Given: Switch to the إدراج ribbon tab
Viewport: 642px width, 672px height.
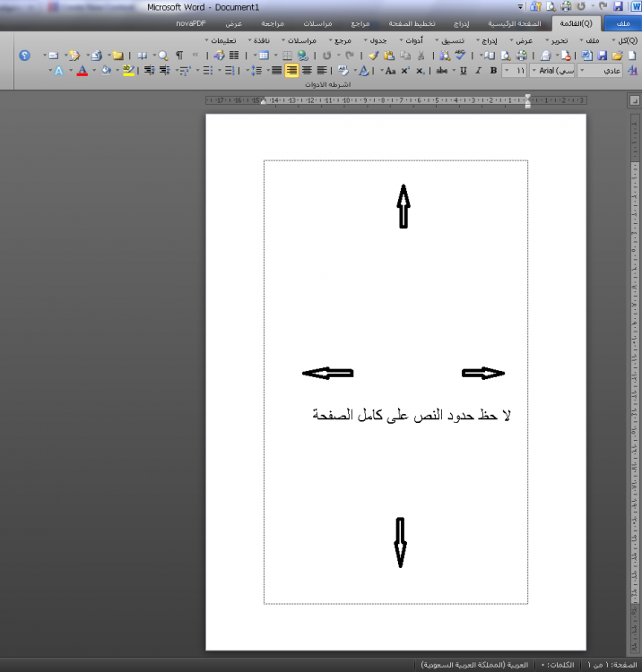Looking at the screenshot, I should click(x=482, y=23).
